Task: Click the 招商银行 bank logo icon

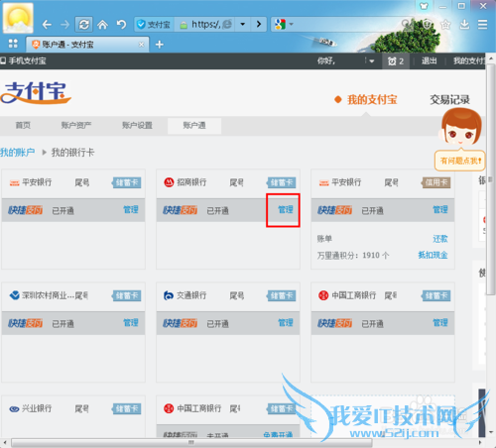Action: tap(169, 182)
